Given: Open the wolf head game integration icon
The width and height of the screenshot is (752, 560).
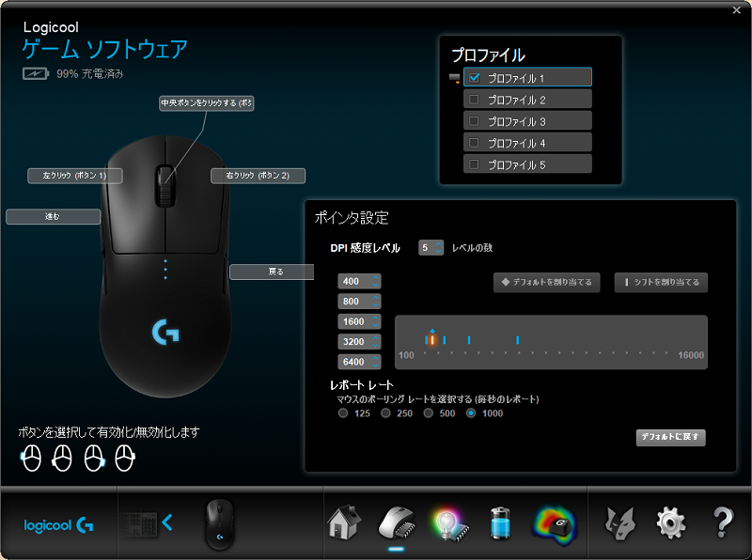Looking at the screenshot, I should click(620, 523).
